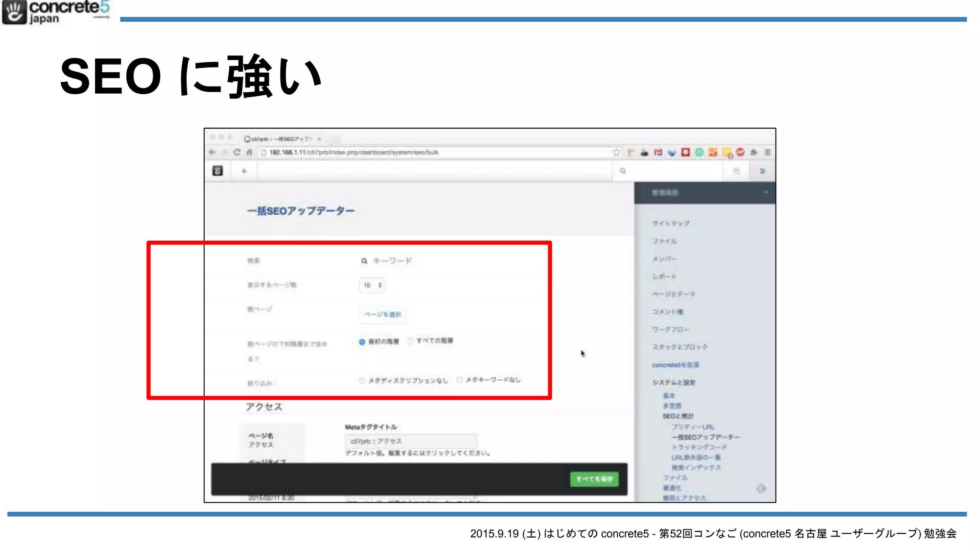The height and width of the screenshot is (551, 980).
Task: Click the concrete5 dashboard logo icon
Action: pos(218,171)
